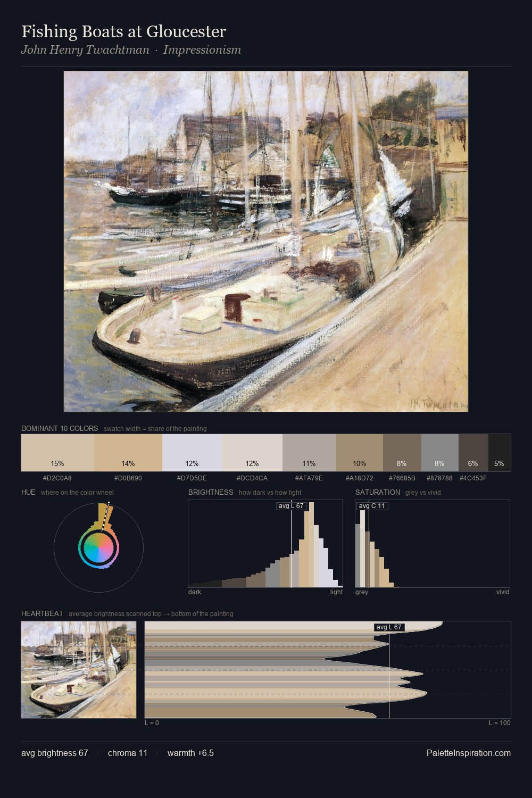Click the 5% near-black swatch
This screenshot has width=532, height=798.
pos(500,453)
